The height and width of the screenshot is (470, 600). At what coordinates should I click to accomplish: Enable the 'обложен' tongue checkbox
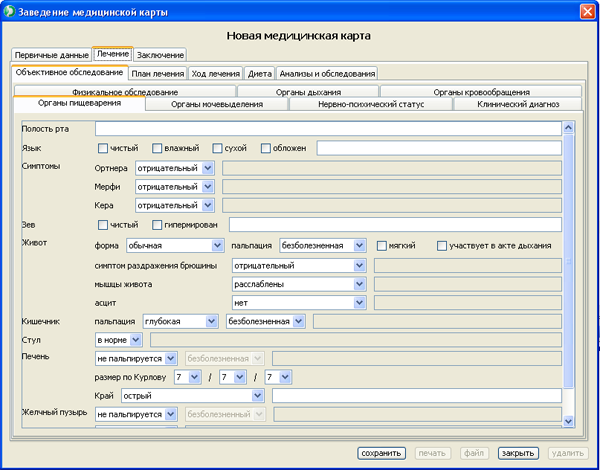[266, 149]
